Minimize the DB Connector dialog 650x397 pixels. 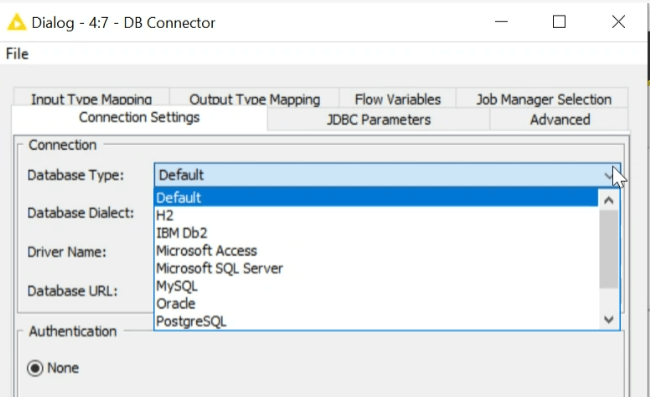point(501,22)
